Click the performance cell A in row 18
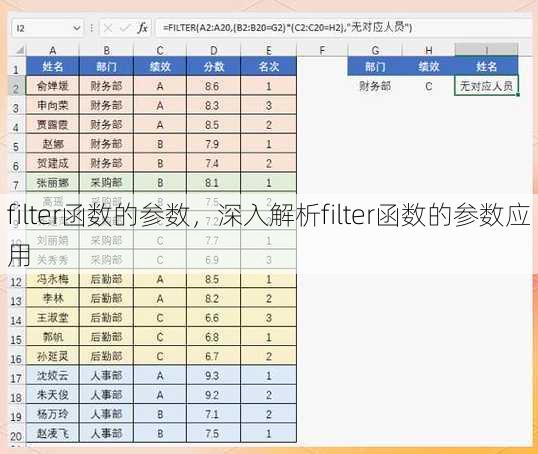Screen dimensions: 538x454 coord(160,395)
